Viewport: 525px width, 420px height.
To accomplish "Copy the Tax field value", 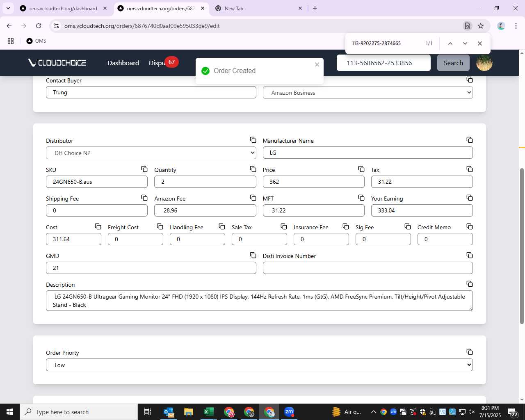I will pyautogui.click(x=470, y=169).
